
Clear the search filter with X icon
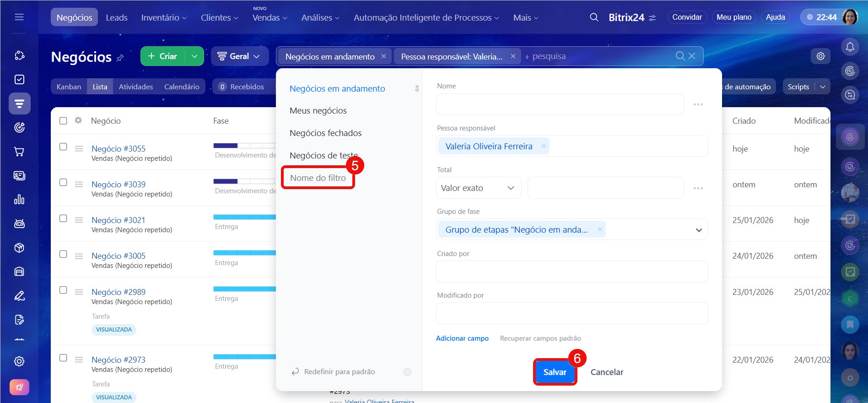click(692, 56)
